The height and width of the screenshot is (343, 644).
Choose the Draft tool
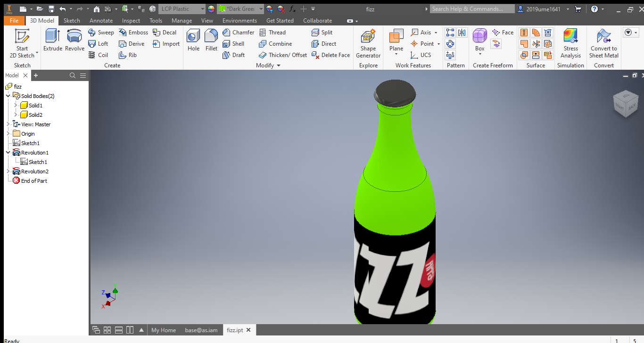click(x=233, y=55)
